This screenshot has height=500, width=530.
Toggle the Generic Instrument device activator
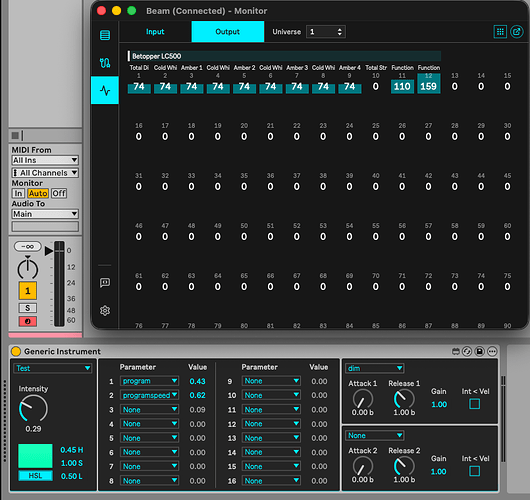coord(16,351)
